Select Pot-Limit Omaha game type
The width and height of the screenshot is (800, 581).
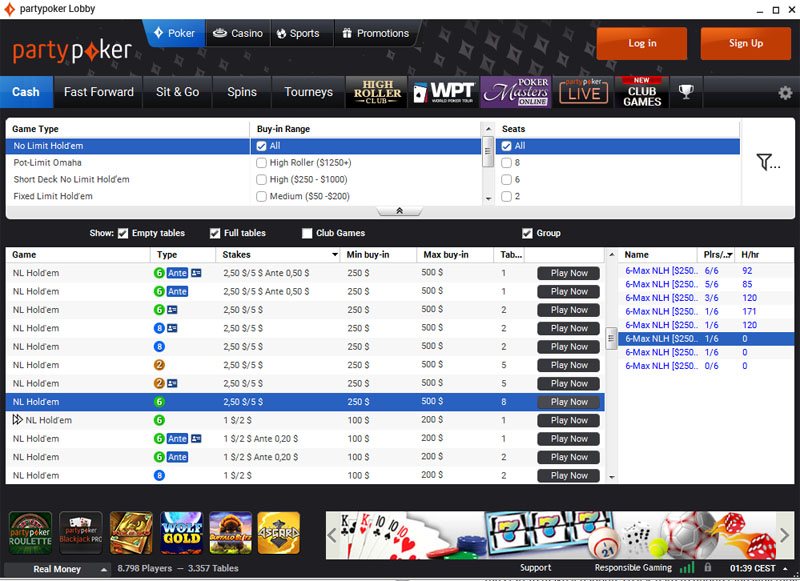tap(47, 163)
